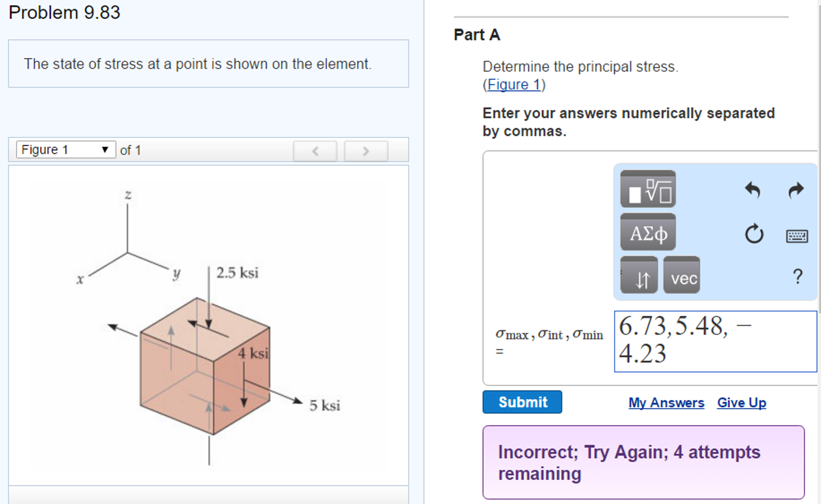The height and width of the screenshot is (504, 821).
Task: Click the previous figure chevron
Action: pos(316,151)
